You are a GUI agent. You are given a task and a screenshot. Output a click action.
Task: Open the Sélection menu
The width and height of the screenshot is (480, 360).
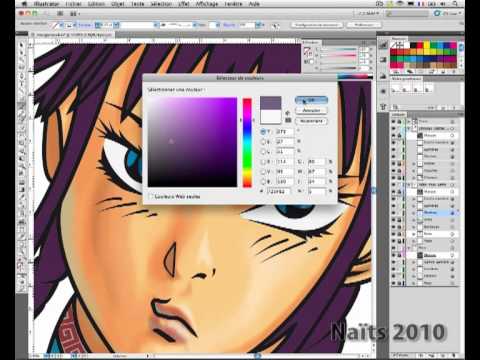[161, 4]
